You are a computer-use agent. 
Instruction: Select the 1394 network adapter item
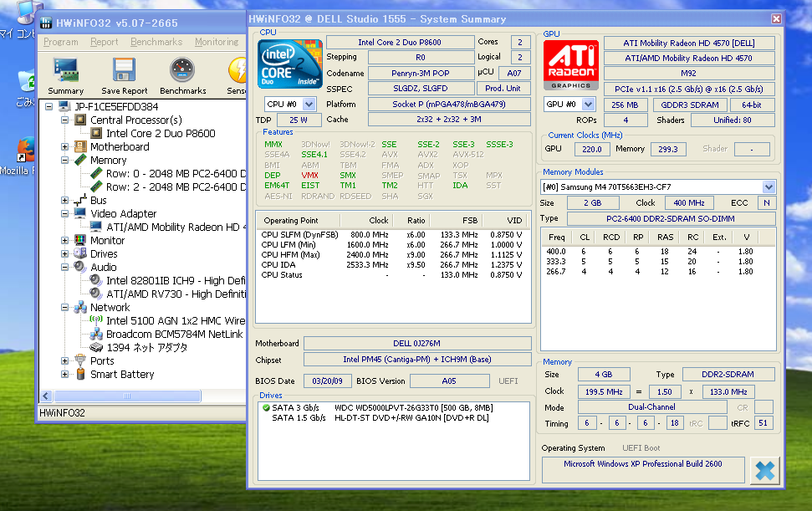pyautogui.click(x=146, y=347)
